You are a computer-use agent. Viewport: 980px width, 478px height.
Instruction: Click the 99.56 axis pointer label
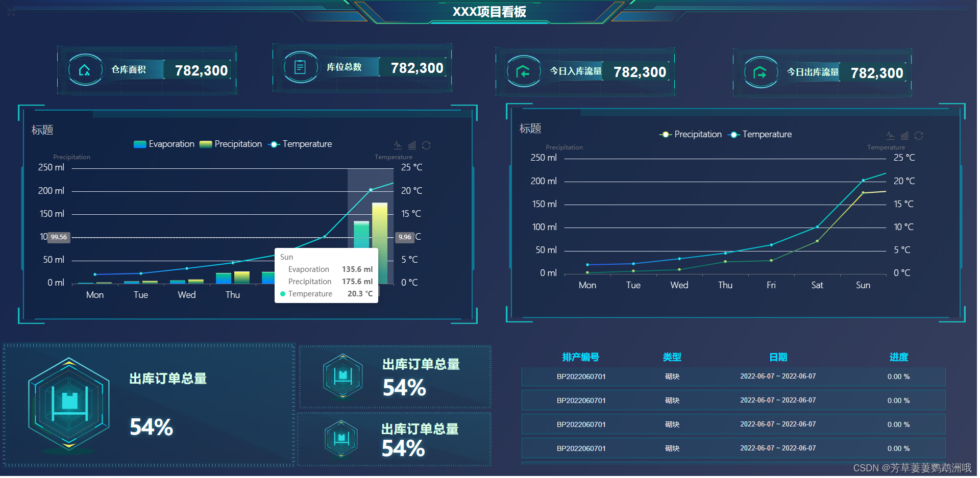pyautogui.click(x=59, y=237)
